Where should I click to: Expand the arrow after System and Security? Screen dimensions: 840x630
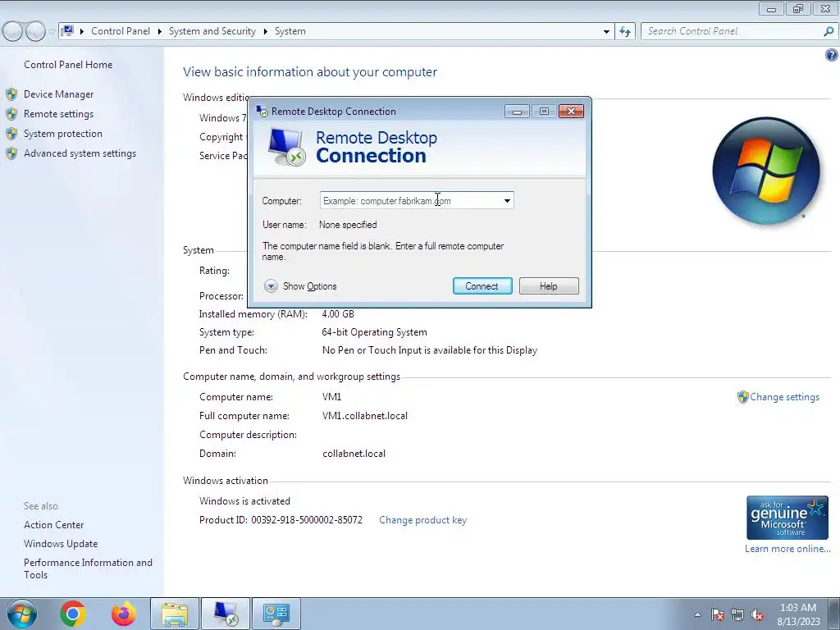265,32
